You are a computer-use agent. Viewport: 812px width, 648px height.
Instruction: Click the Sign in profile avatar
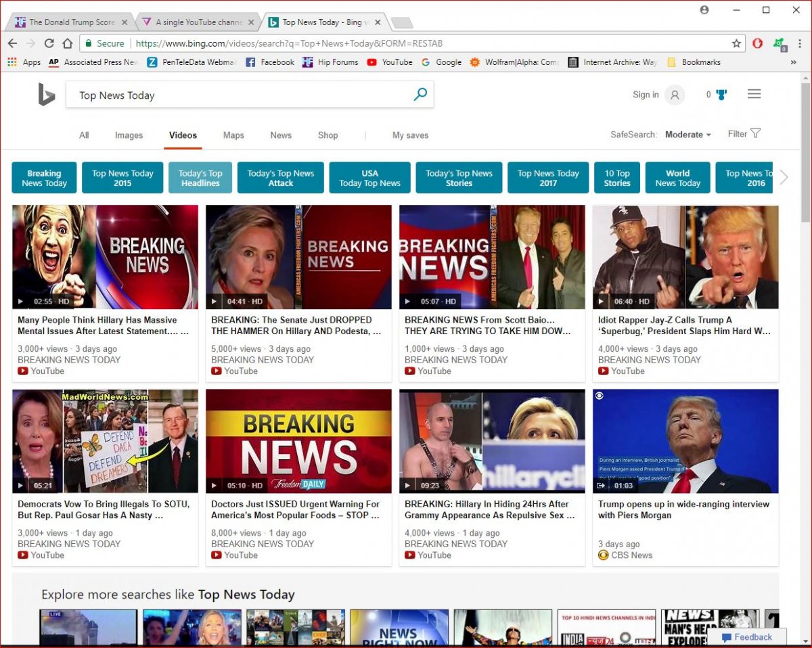click(x=675, y=95)
